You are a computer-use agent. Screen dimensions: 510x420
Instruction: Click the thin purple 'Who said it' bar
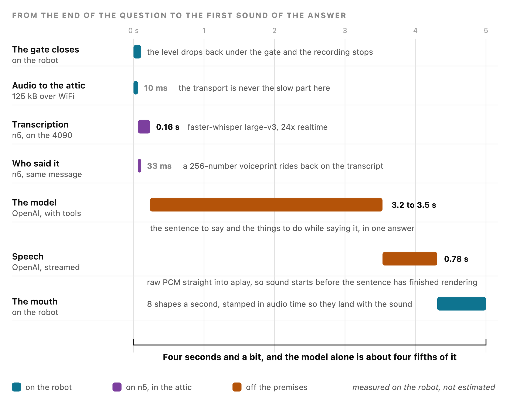pos(140,166)
